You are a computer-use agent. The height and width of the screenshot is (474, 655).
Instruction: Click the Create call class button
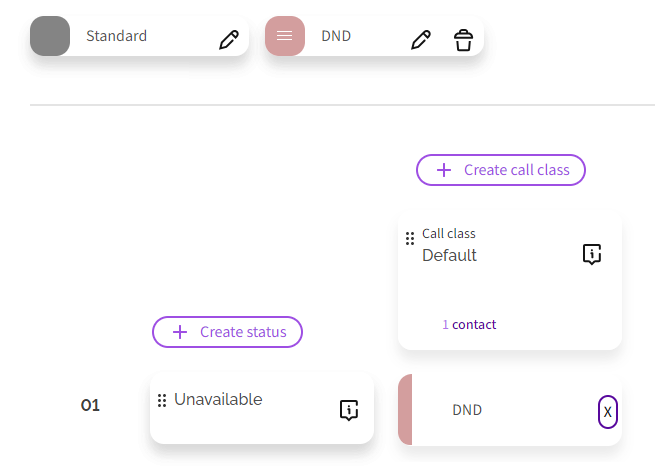501,170
